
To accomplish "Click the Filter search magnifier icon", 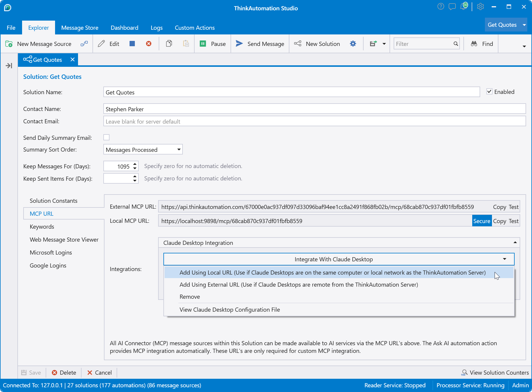I will coord(456,44).
